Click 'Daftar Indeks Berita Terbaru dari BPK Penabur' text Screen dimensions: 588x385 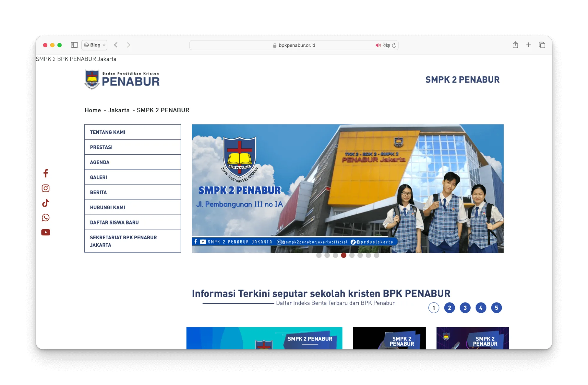(x=335, y=303)
